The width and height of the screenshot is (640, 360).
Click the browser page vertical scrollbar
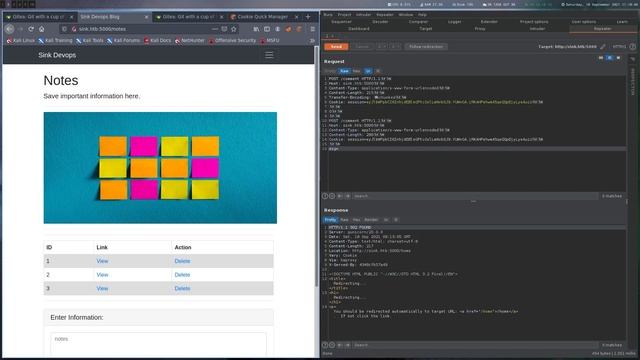[x=316, y=166]
